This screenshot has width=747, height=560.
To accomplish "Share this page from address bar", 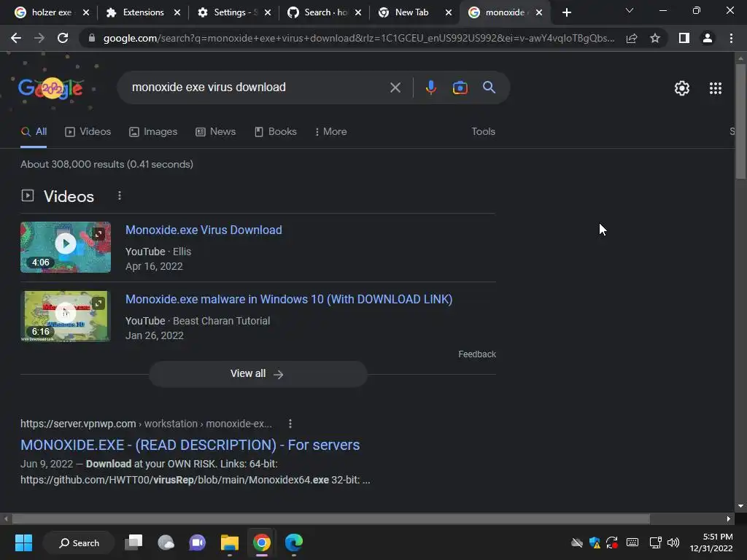I will tap(632, 38).
